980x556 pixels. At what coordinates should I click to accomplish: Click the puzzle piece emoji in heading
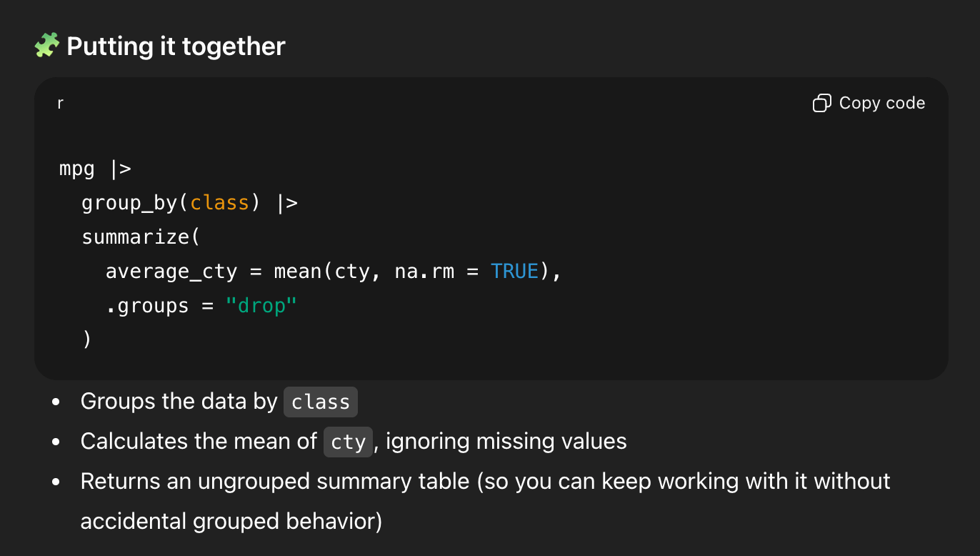pos(46,46)
